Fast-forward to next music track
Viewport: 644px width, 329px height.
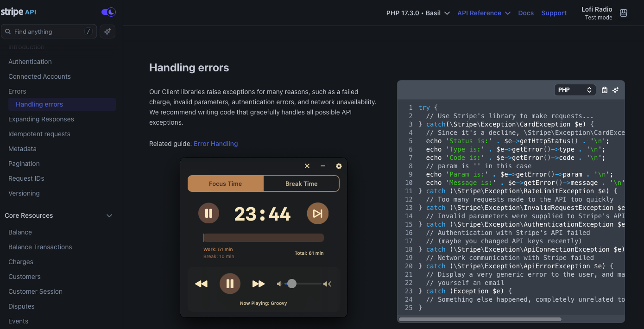(x=259, y=284)
